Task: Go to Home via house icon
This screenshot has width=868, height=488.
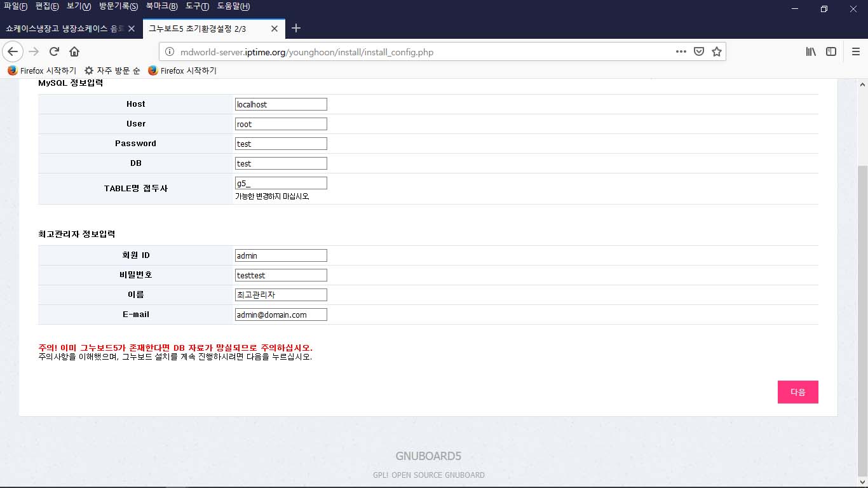Action: pos(74,52)
